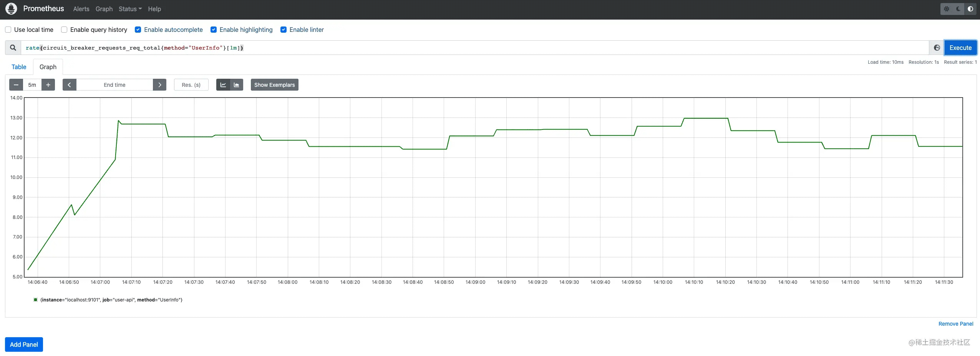The height and width of the screenshot is (356, 980).
Task: Focus the PromQL expression input
Action: [x=475, y=48]
